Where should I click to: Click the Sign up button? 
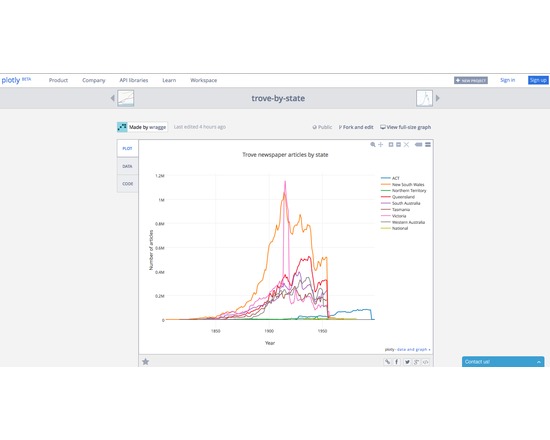[538, 80]
